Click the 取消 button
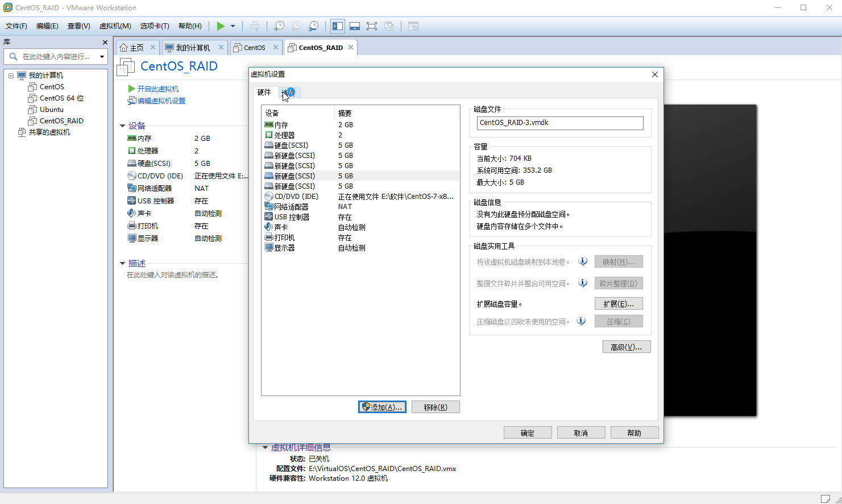This screenshot has width=842, height=504. pyautogui.click(x=581, y=433)
